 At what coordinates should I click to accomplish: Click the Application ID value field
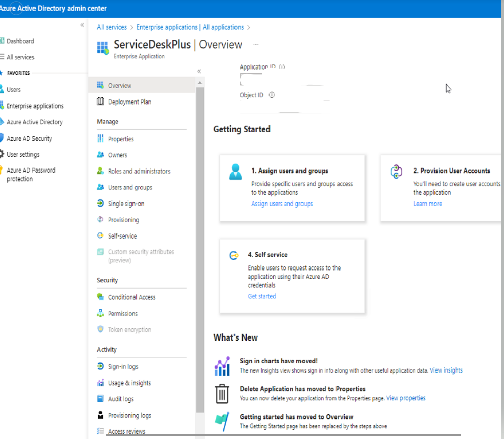pyautogui.click(x=281, y=79)
